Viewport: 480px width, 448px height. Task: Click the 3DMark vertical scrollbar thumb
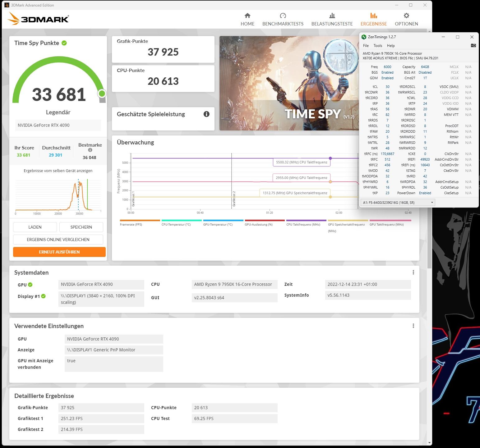point(429,149)
